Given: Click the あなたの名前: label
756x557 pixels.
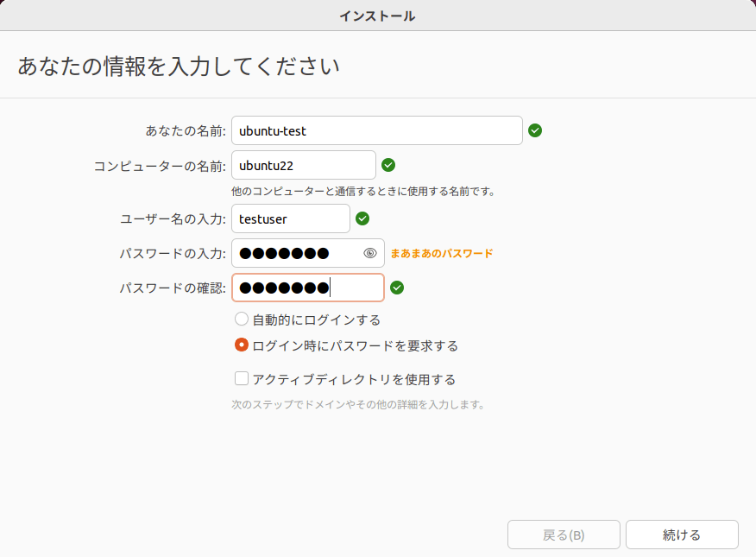Looking at the screenshot, I should [186, 130].
